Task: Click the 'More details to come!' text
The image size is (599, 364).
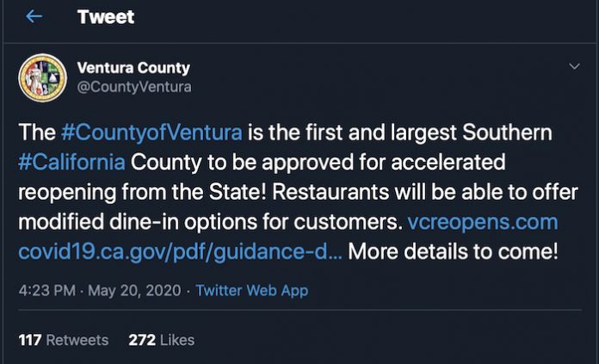Action: (453, 252)
